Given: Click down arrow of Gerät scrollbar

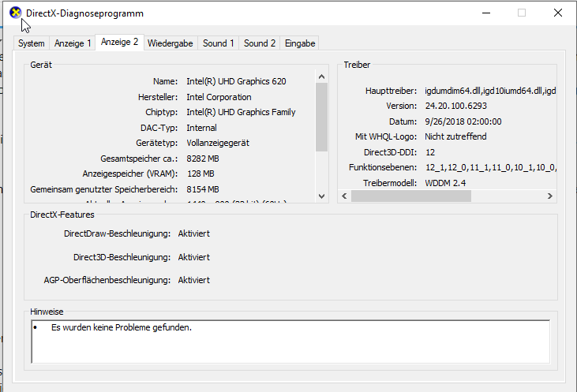Looking at the screenshot, I should click(321, 196).
